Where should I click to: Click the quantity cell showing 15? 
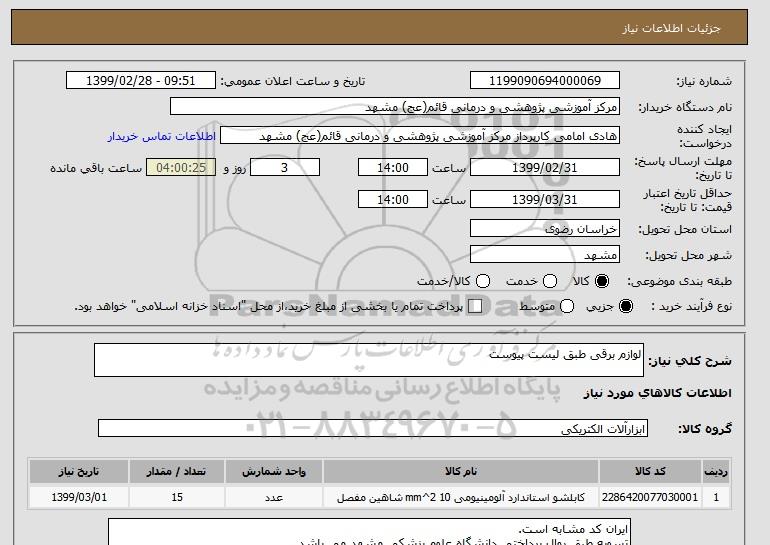point(177,497)
